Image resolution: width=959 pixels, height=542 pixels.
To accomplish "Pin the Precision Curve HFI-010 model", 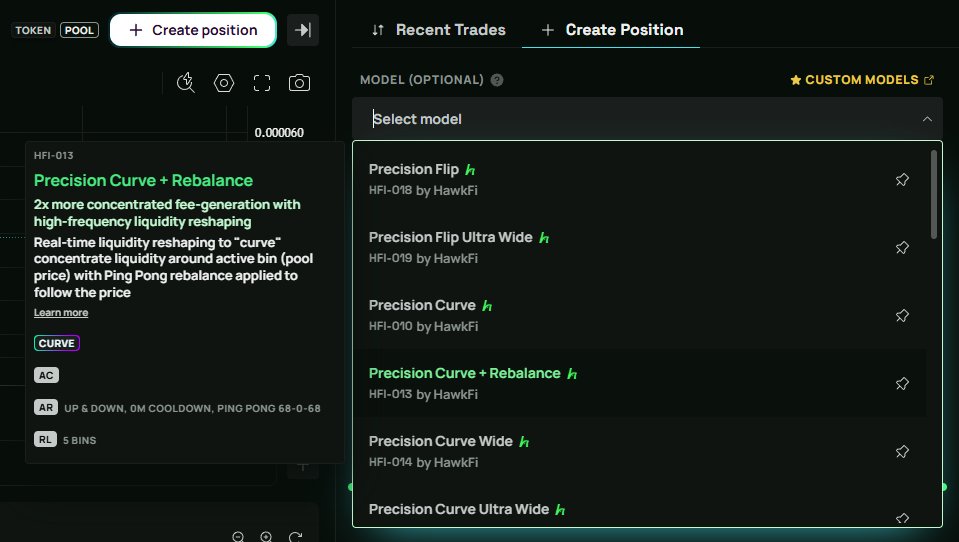I will [902, 315].
